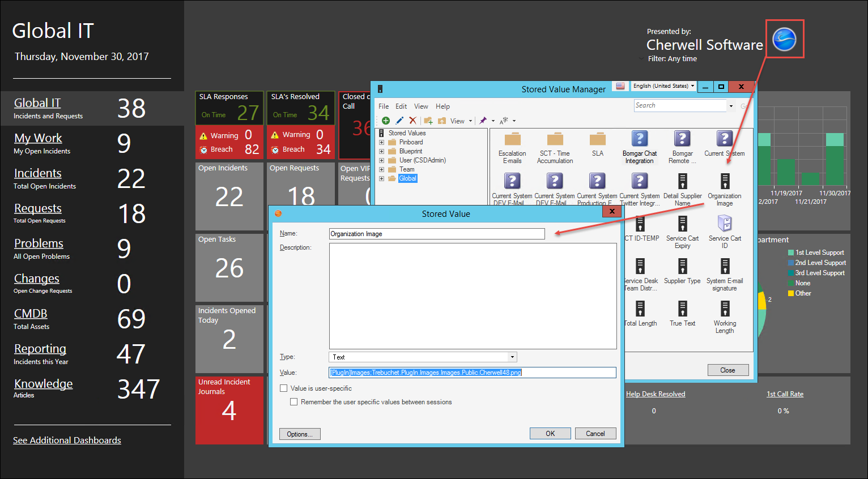This screenshot has height=479, width=868.
Task: Click the purple pushpin icon in toolbar
Action: (x=483, y=121)
